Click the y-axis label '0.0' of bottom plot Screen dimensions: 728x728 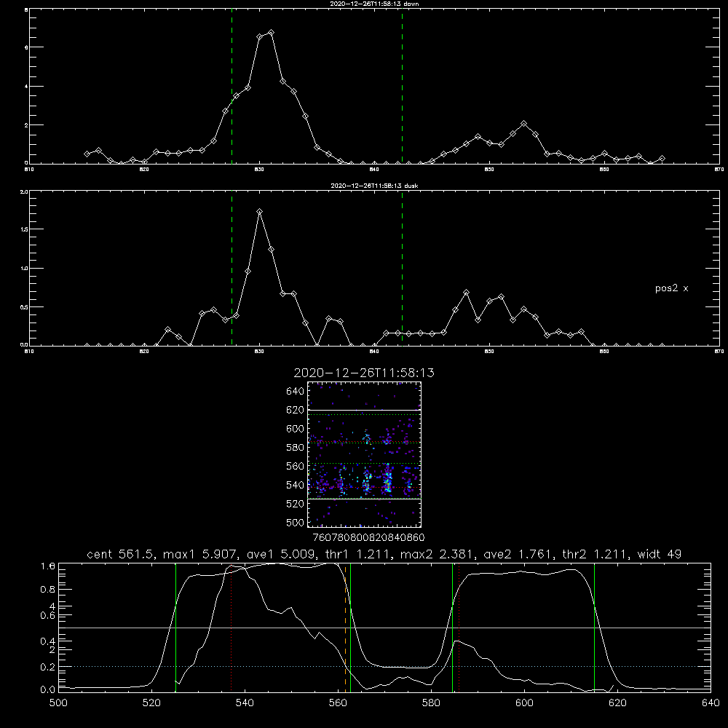[x=48, y=689]
